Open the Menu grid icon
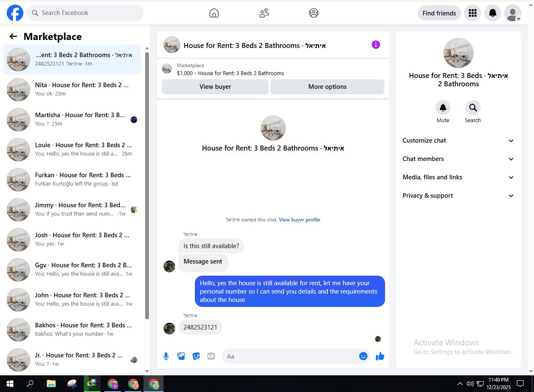 (473, 13)
